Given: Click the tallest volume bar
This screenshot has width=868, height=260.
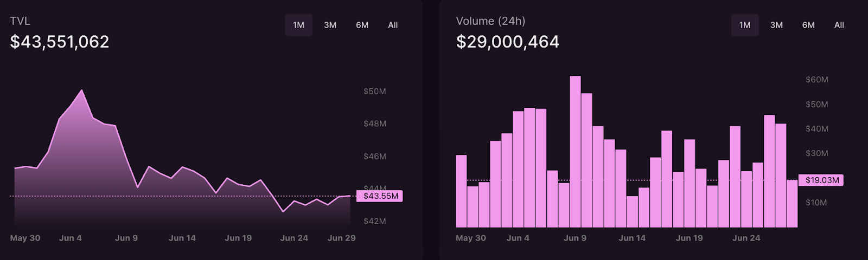Looking at the screenshot, I should pos(575,152).
